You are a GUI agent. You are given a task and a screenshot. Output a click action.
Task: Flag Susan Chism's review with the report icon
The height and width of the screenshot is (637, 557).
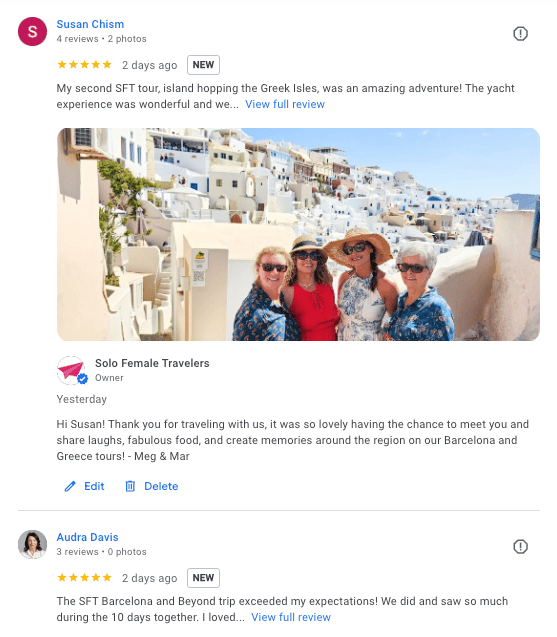pyautogui.click(x=520, y=33)
